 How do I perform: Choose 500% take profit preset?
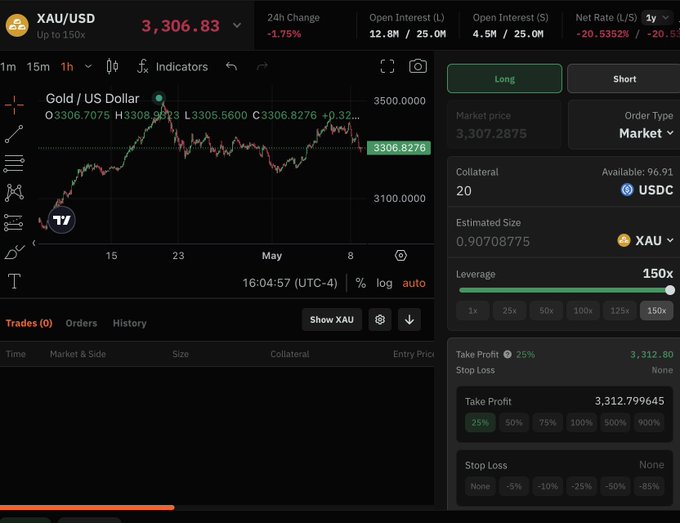click(x=615, y=422)
